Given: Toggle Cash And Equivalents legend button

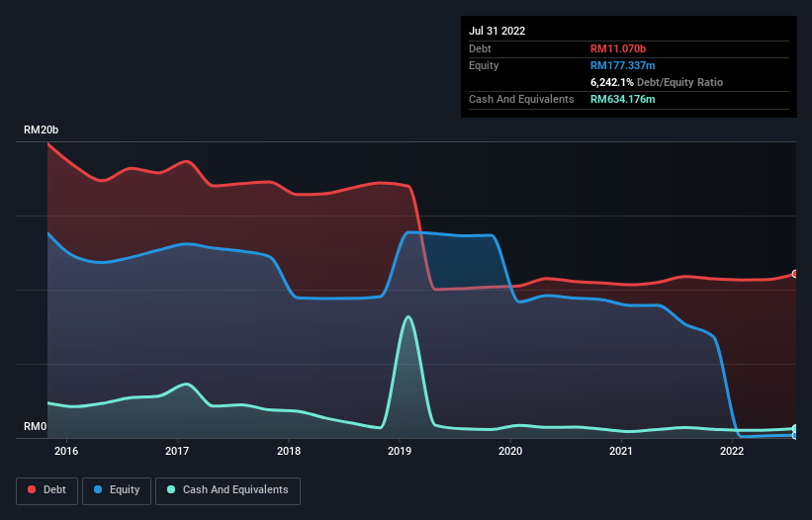Looking at the screenshot, I should [x=227, y=490].
